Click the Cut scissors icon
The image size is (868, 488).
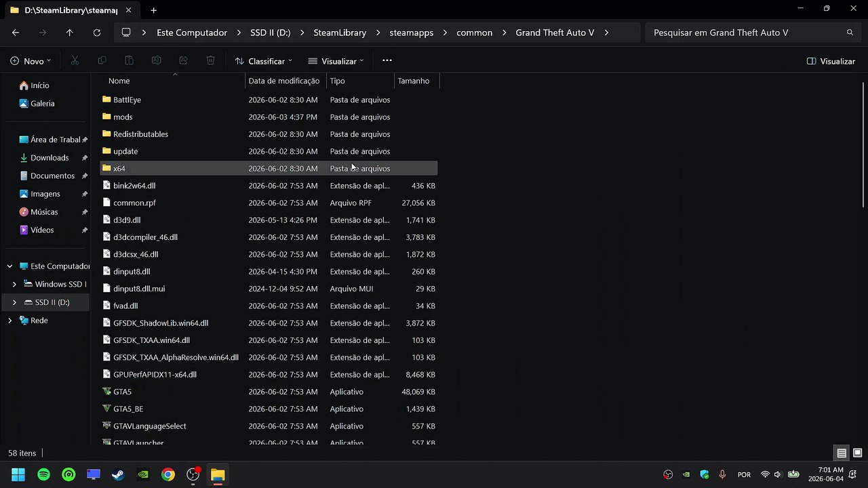pyautogui.click(x=75, y=61)
